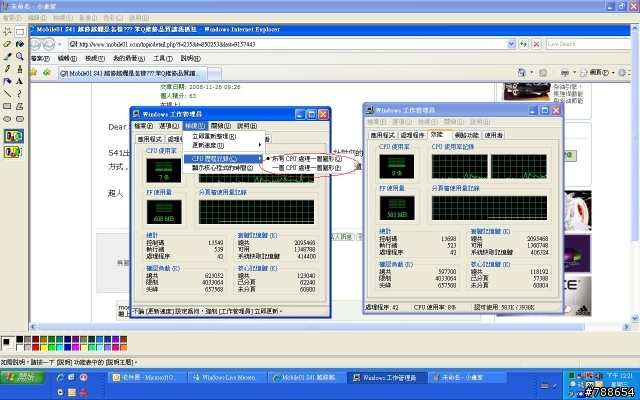Open the new empty tab button in IE

(x=215, y=74)
